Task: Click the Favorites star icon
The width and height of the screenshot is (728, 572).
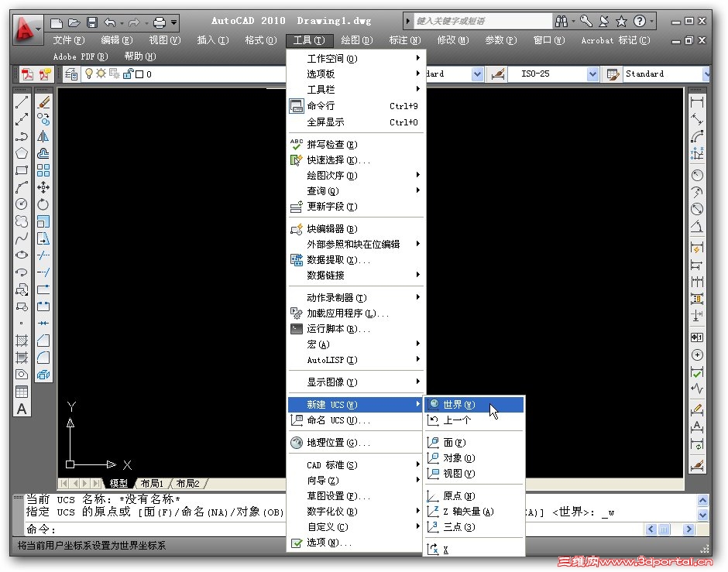Action: [621, 22]
